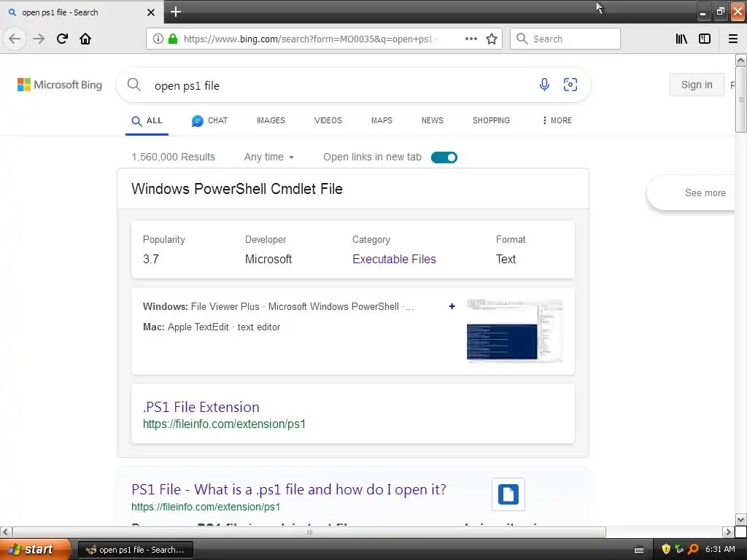This screenshot has height=560, width=747.
Task: Click the browser toolbar Search field
Action: click(565, 39)
